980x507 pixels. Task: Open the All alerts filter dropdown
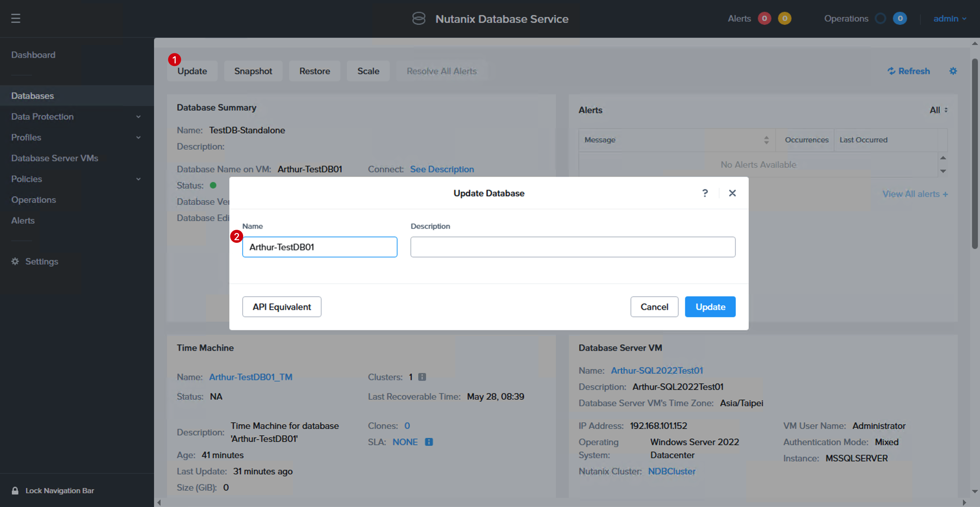click(x=938, y=110)
